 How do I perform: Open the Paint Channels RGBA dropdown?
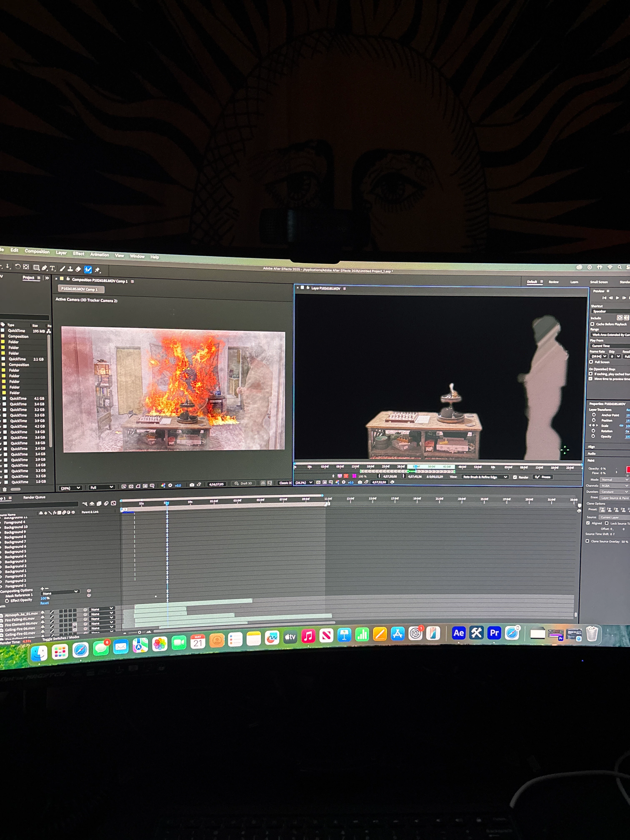pos(614,486)
